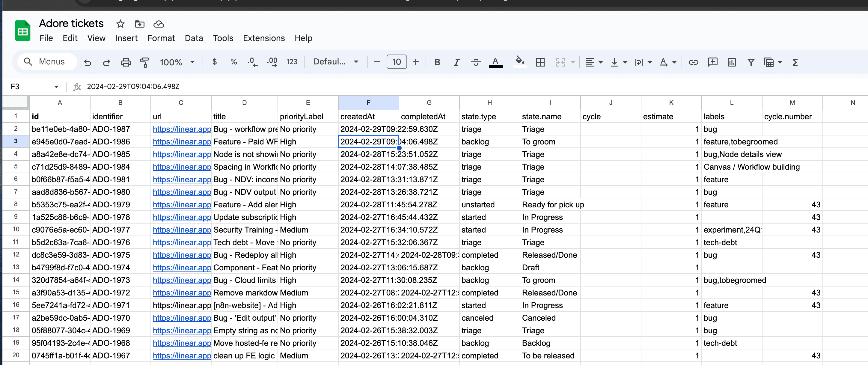Click the borders/grid icon in toolbar

click(540, 62)
